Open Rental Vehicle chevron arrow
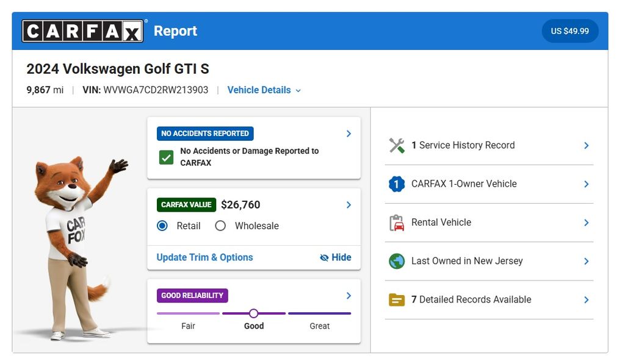The height and width of the screenshot is (364, 625). point(587,223)
